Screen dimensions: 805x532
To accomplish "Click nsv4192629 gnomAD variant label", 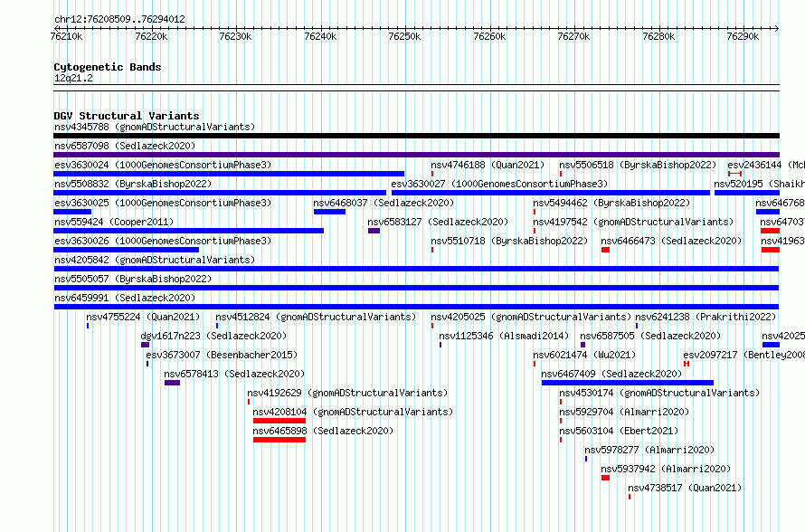I will click(347, 393).
